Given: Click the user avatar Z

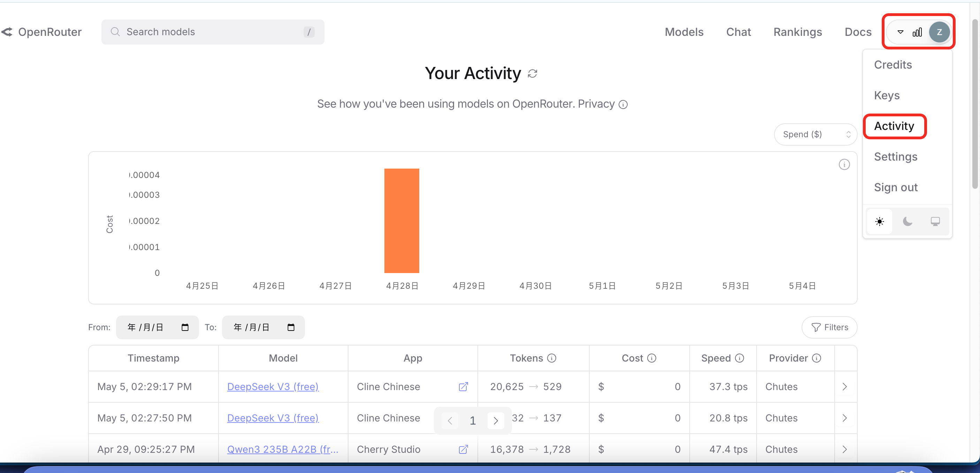Looking at the screenshot, I should pos(939,32).
